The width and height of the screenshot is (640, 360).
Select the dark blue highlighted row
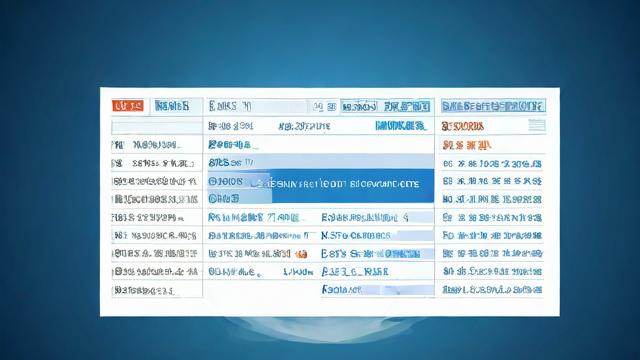(321, 186)
